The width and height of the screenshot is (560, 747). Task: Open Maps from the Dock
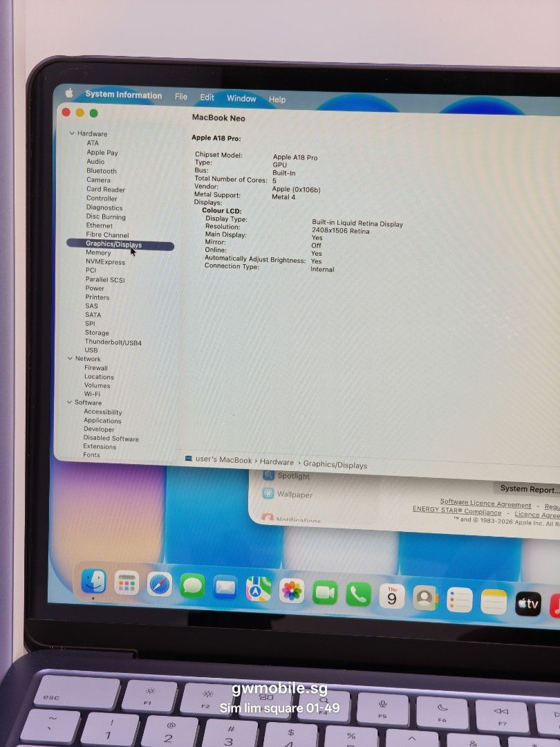tap(259, 589)
